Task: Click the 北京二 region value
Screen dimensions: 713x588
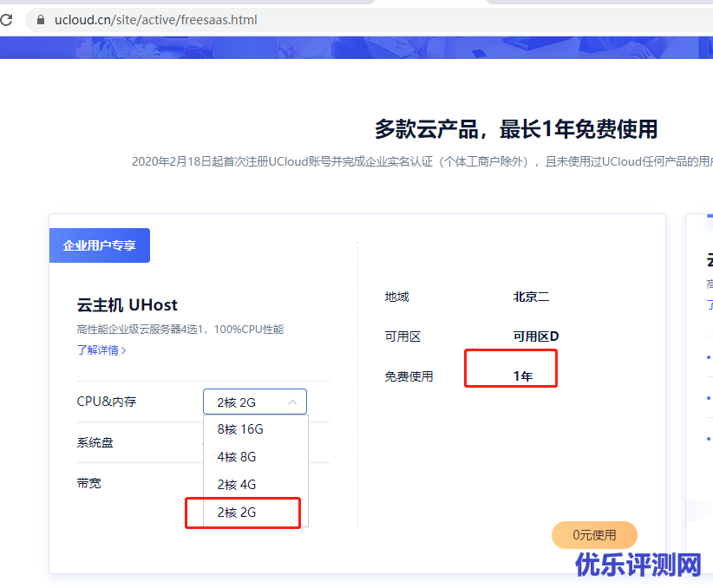Action: 531,297
